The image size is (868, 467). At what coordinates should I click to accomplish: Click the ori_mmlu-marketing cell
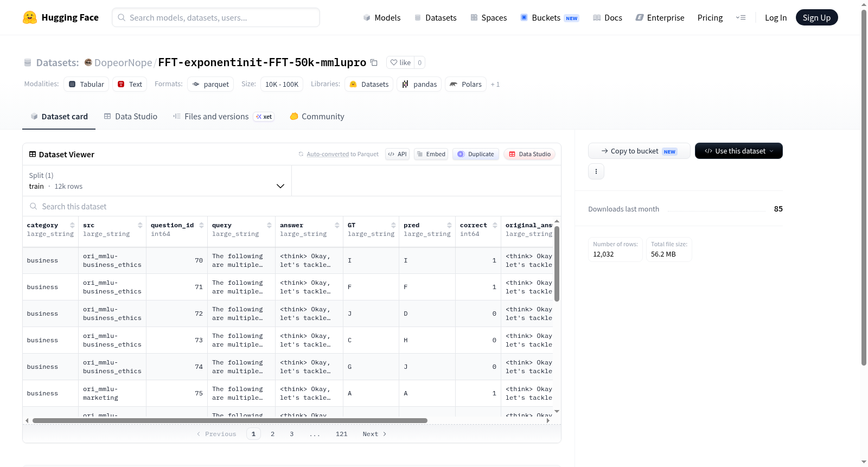[112, 393]
